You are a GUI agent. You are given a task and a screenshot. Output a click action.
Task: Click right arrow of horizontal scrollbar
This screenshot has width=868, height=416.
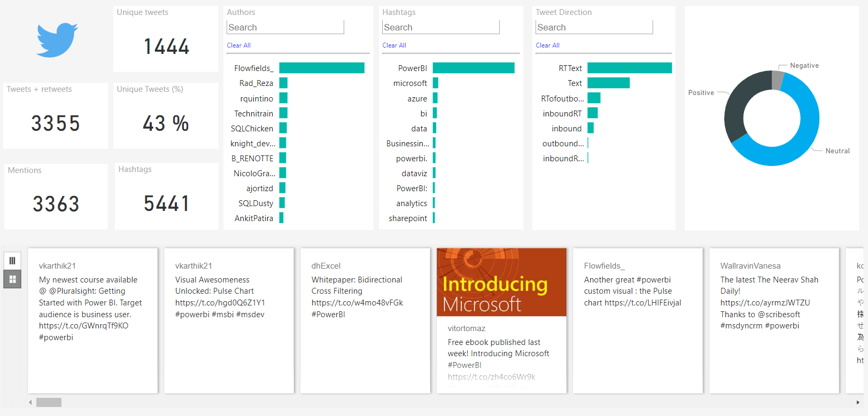858,402
